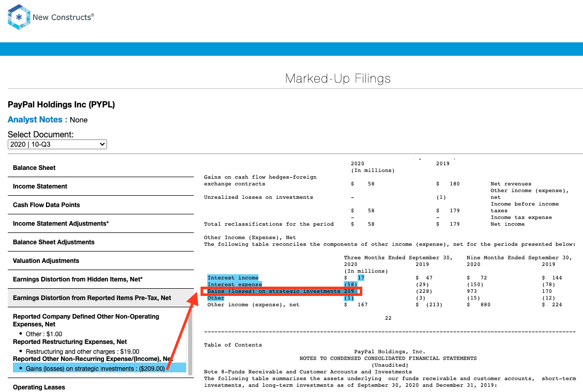Expand Valuation Adjustments section
Screen dimensions: 583x392
point(101,261)
